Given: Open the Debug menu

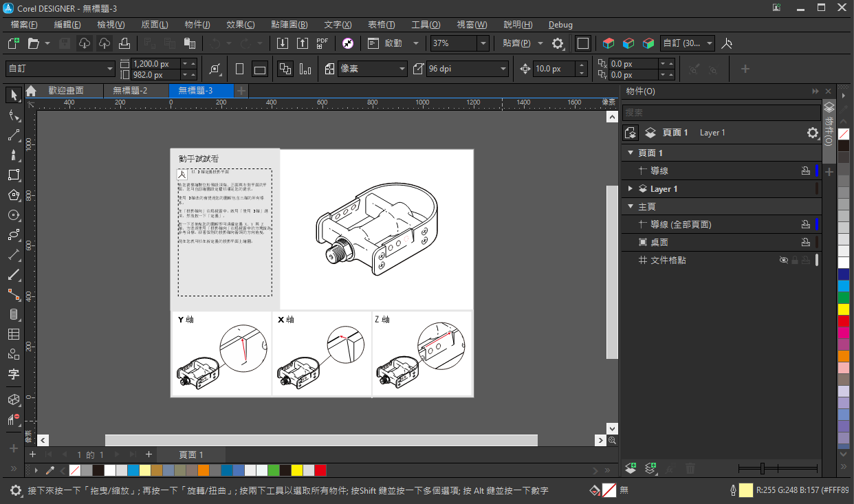Looking at the screenshot, I should coord(561,24).
